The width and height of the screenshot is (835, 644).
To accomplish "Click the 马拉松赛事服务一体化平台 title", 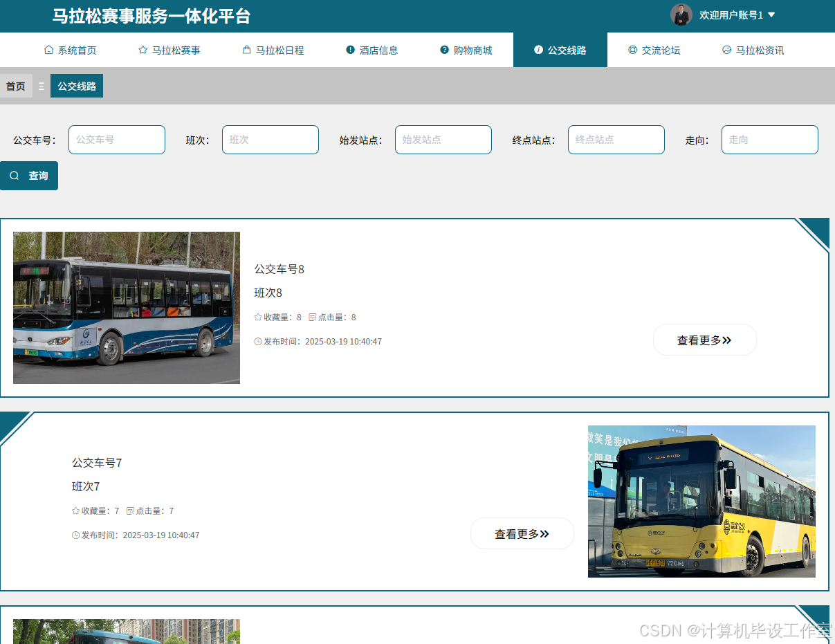I will (152, 16).
